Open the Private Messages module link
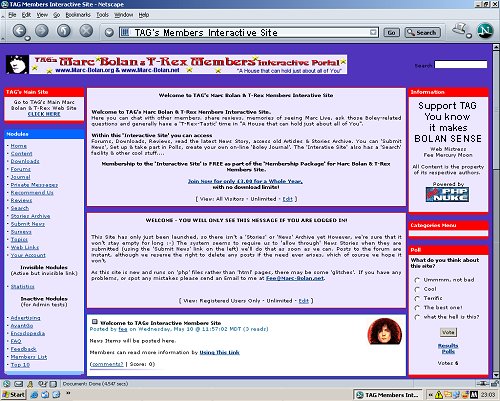500x401 pixels. pyautogui.click(x=34, y=185)
